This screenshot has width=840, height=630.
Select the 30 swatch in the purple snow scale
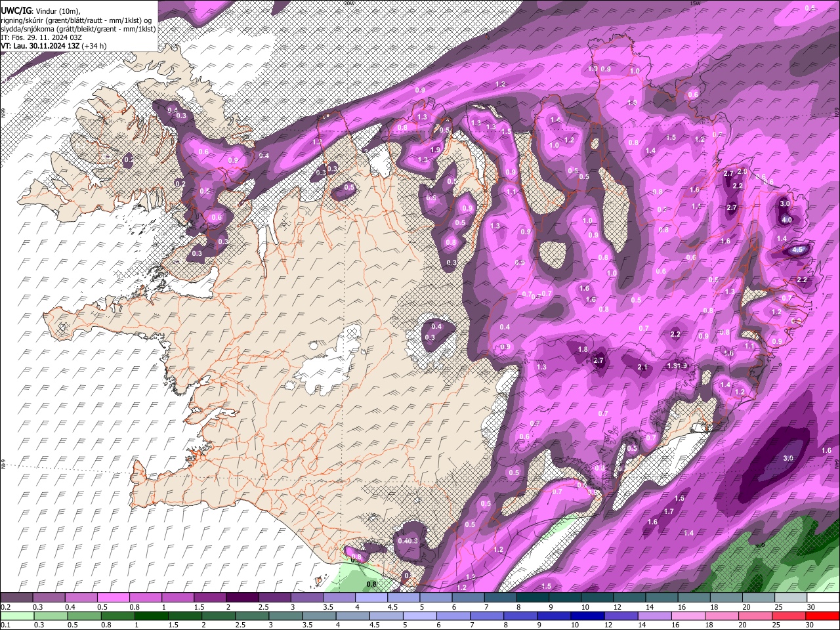(823, 598)
